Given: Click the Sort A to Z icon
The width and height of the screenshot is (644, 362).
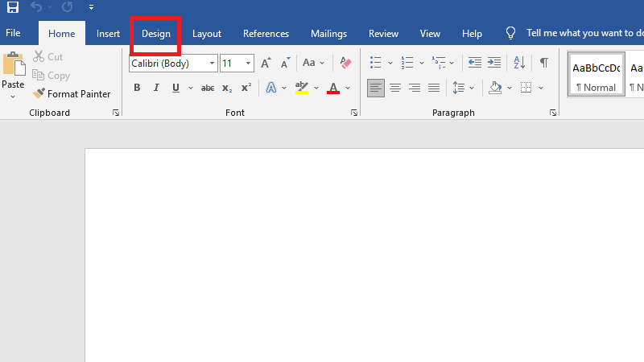Looking at the screenshot, I should (x=519, y=63).
